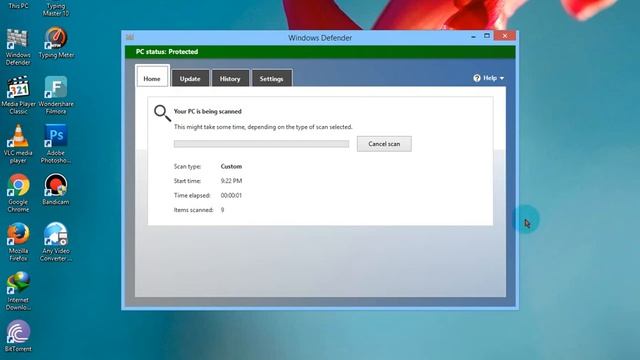This screenshot has width=640, height=360.
Task: Click the Help question mark icon
Action: (477, 78)
